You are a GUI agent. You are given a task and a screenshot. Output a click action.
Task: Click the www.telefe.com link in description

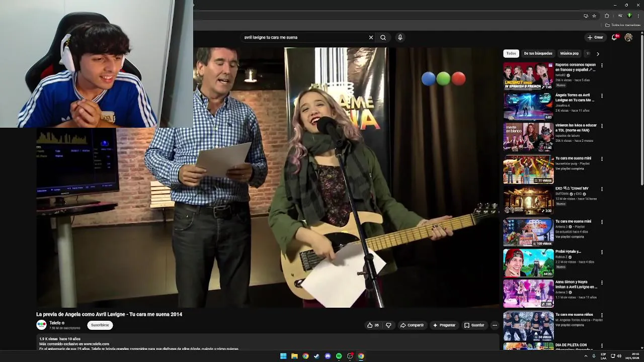point(96,344)
